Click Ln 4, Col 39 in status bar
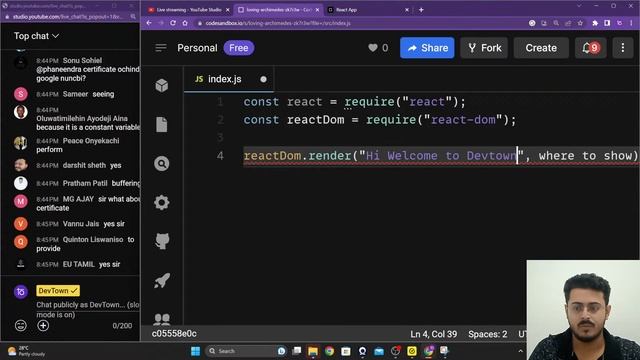Viewport: 640px width, 360px height. coord(433,334)
